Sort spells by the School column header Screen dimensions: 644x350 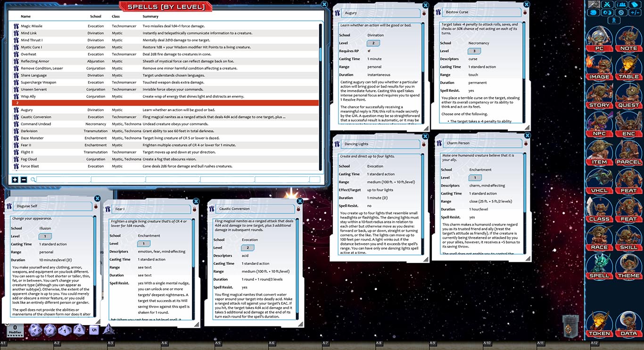(x=96, y=16)
